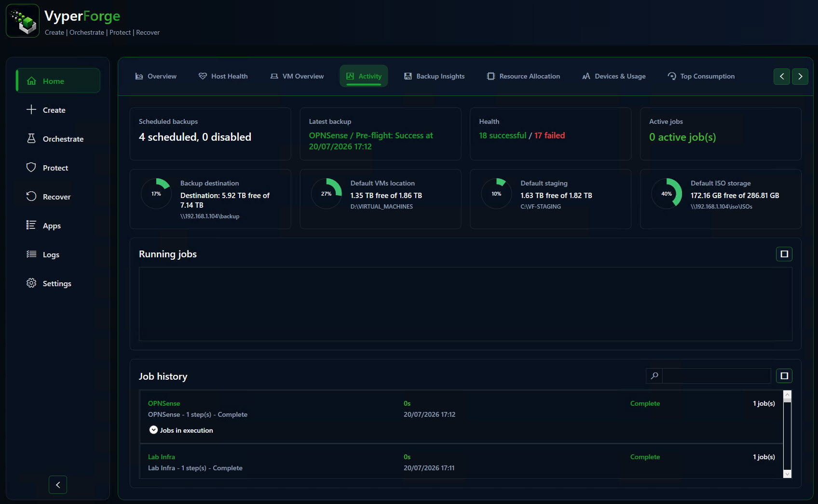This screenshot has height=504, width=818.
Task: Open the Devices & Usage tab
Action: 614,76
